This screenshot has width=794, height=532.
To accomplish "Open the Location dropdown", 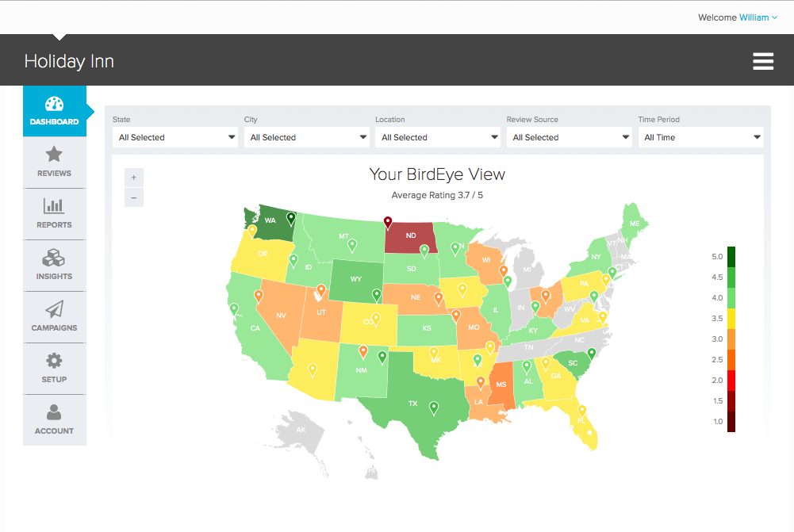I will [438, 137].
